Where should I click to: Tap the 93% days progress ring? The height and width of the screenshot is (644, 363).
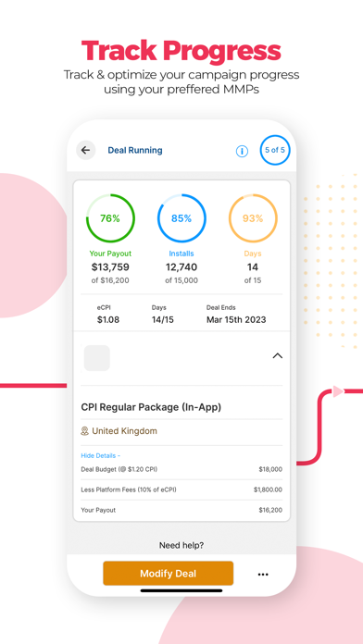tap(253, 218)
